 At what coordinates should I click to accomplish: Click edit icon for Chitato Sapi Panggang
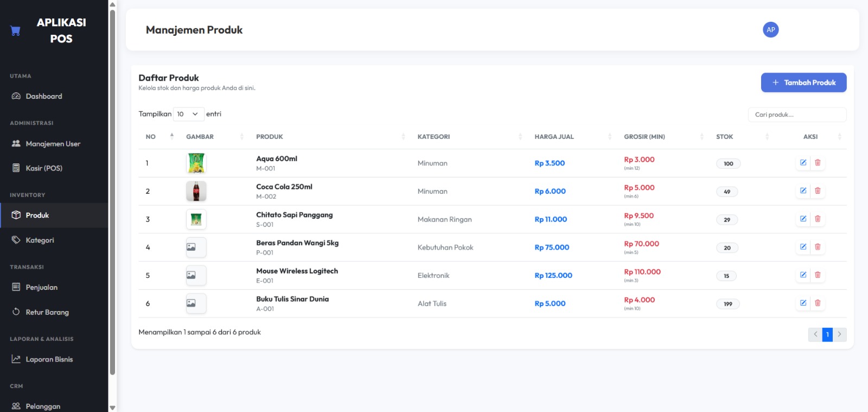[803, 219]
